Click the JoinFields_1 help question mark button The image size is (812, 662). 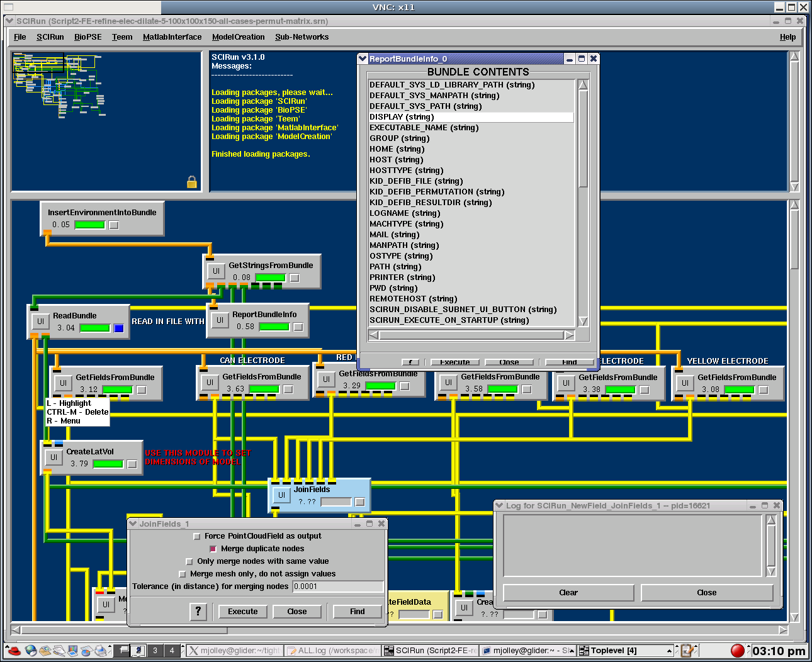(198, 611)
